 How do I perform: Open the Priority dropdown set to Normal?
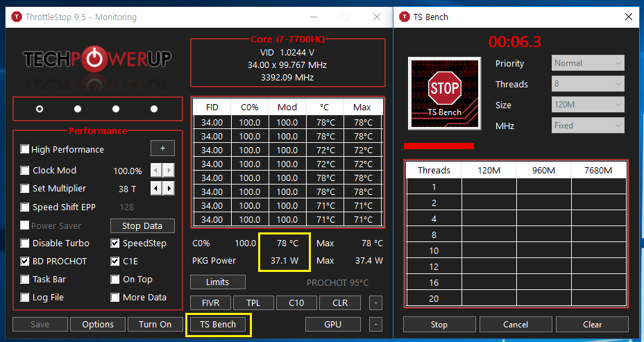pyautogui.click(x=588, y=63)
